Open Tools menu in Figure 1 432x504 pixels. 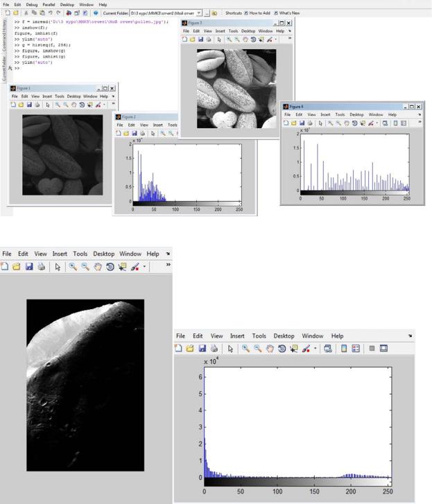(60, 96)
